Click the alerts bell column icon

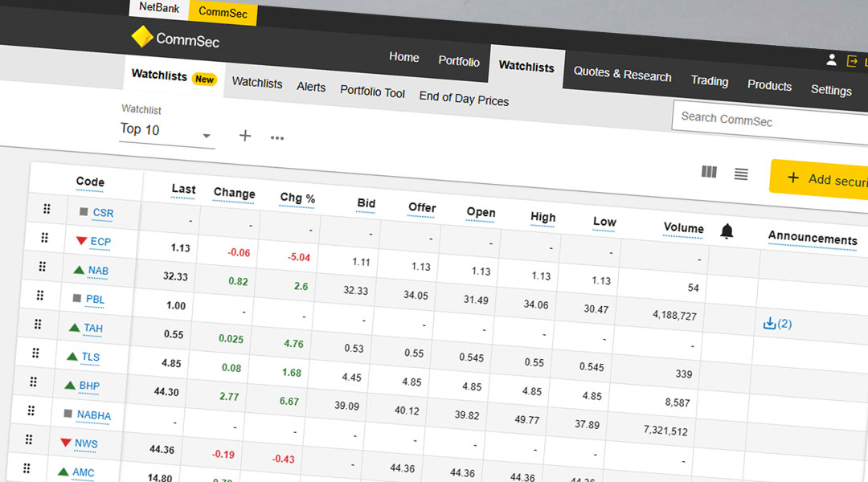[727, 231]
